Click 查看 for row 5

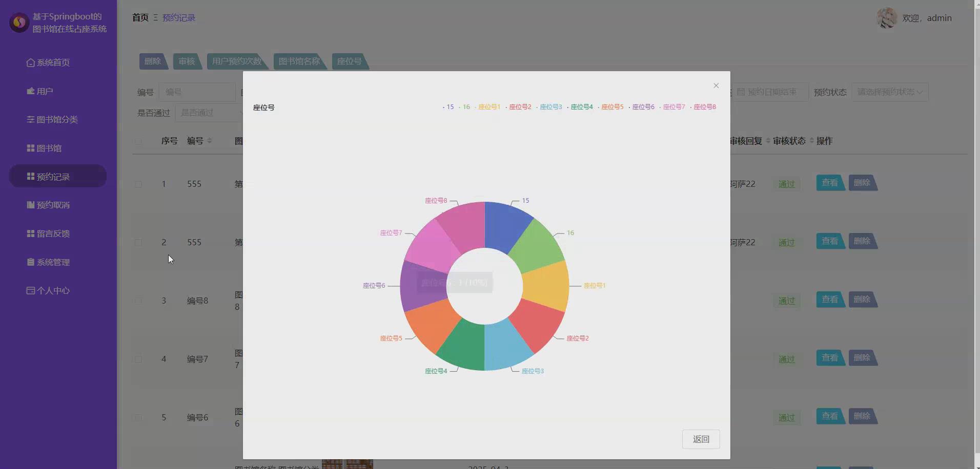[830, 416]
